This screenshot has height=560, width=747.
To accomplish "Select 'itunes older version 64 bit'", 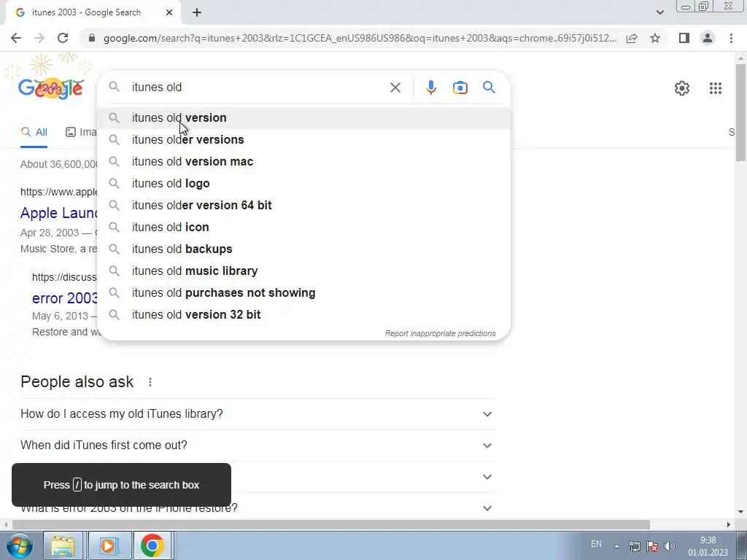I will click(x=304, y=205).
